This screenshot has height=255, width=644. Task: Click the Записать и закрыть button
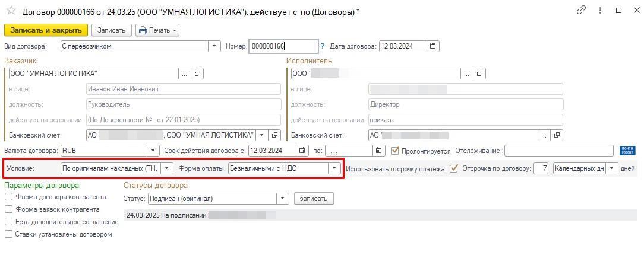coord(46,30)
